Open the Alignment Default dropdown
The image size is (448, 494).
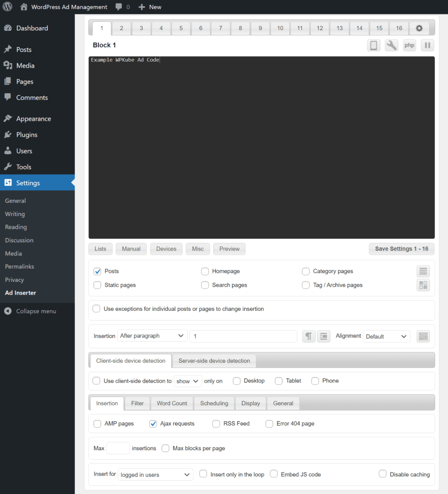(x=386, y=336)
